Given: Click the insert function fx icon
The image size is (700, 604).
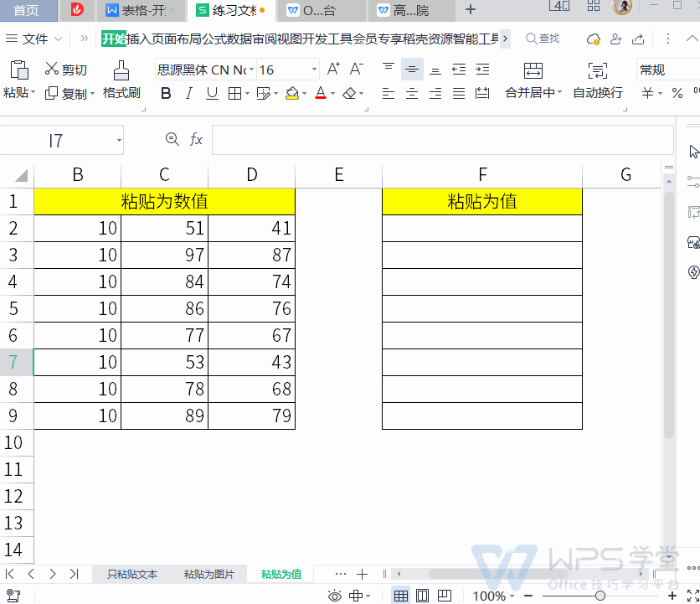Looking at the screenshot, I should coord(196,139).
